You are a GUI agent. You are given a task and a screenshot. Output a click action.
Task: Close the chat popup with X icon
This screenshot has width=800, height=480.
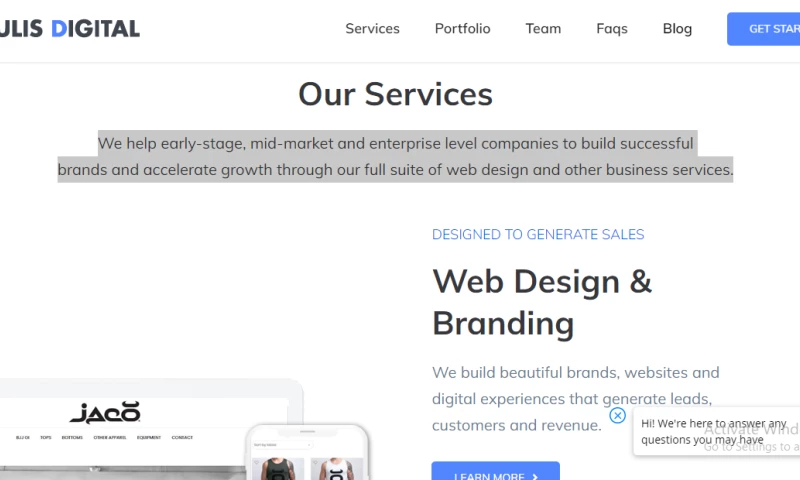[618, 415]
